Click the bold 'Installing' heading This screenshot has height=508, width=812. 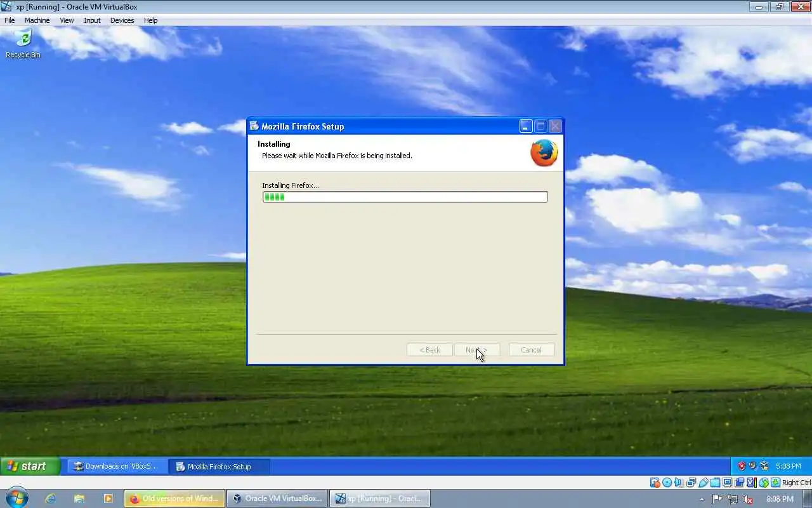[x=273, y=144]
